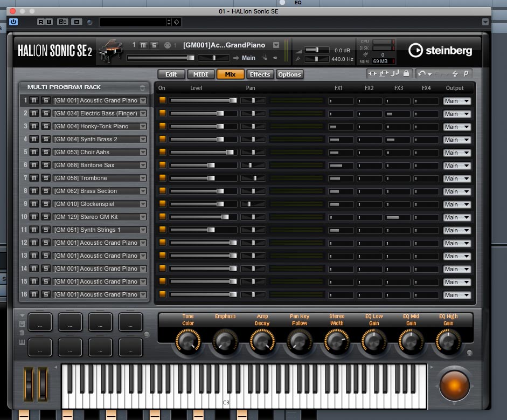Click the HALion Sonic SE 2 logo
The image size is (507, 420).
pyautogui.click(x=54, y=51)
